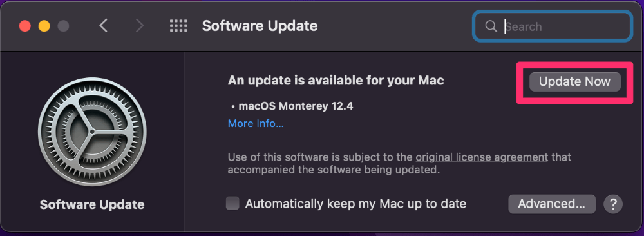The height and width of the screenshot is (236, 644).
Task: Close the window with the red button
Action: (25, 26)
